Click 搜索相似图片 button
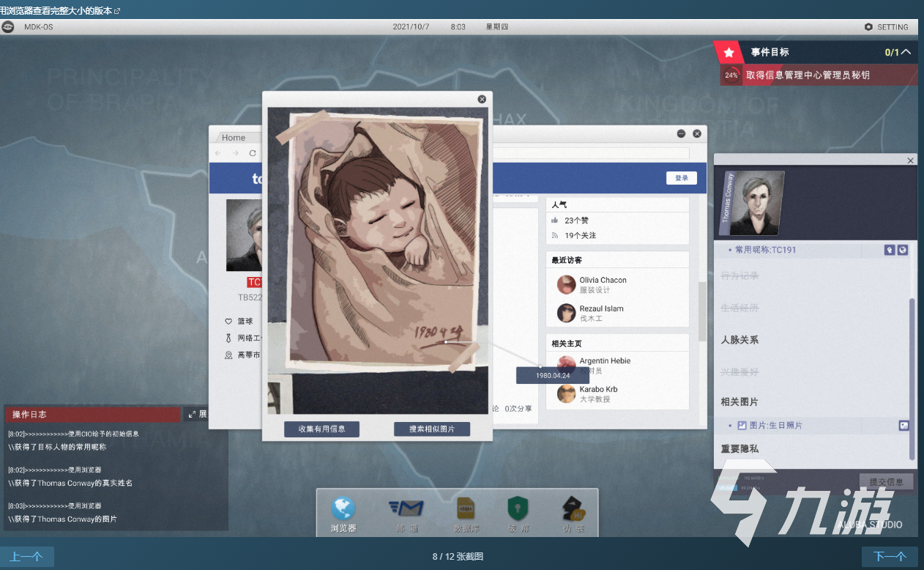This screenshot has width=924, height=570. 431,429
